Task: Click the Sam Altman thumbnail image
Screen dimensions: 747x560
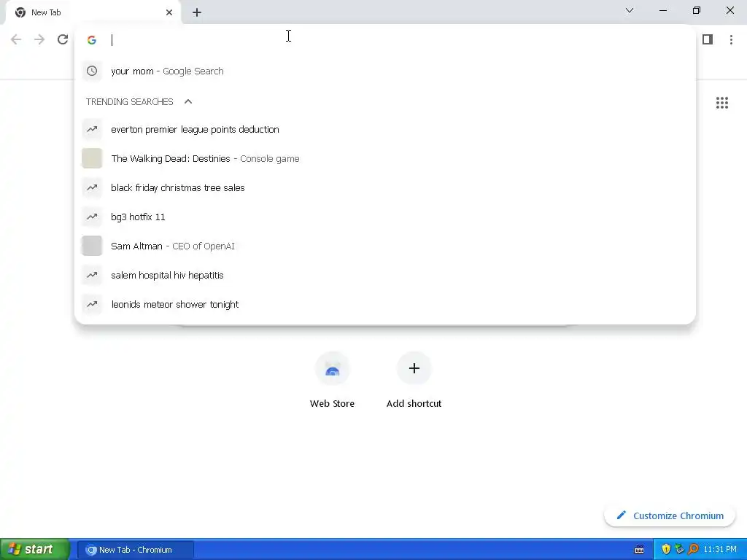Action: coord(92,246)
